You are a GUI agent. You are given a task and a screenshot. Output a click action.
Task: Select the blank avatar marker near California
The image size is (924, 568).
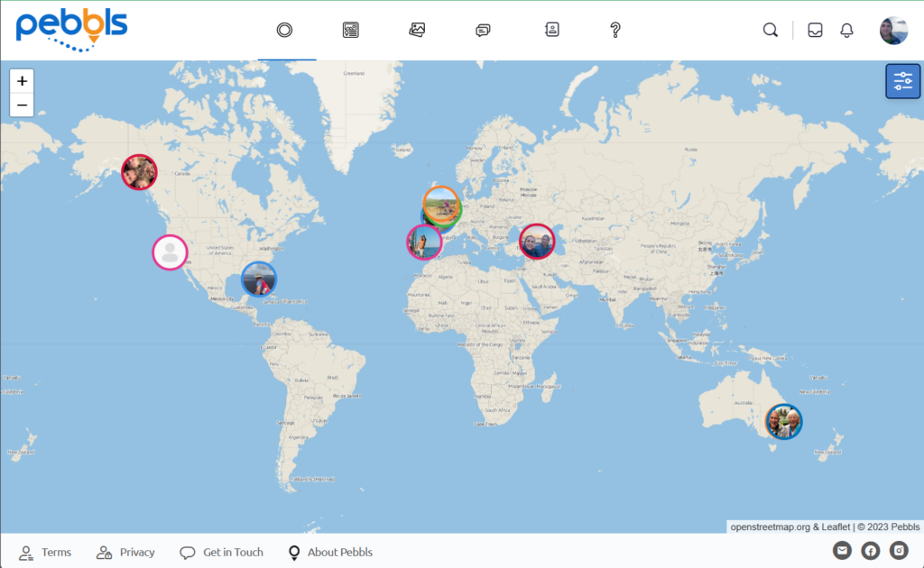(x=171, y=252)
